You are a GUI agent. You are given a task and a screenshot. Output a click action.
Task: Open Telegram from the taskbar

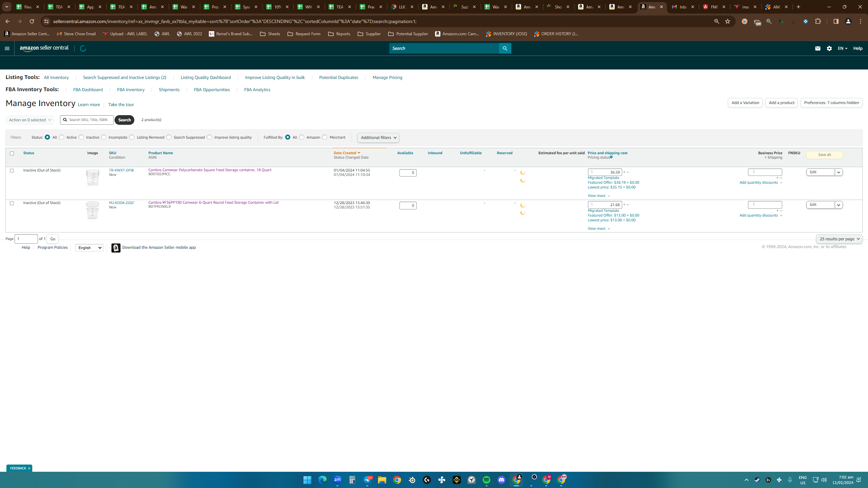pyautogui.click(x=367, y=480)
